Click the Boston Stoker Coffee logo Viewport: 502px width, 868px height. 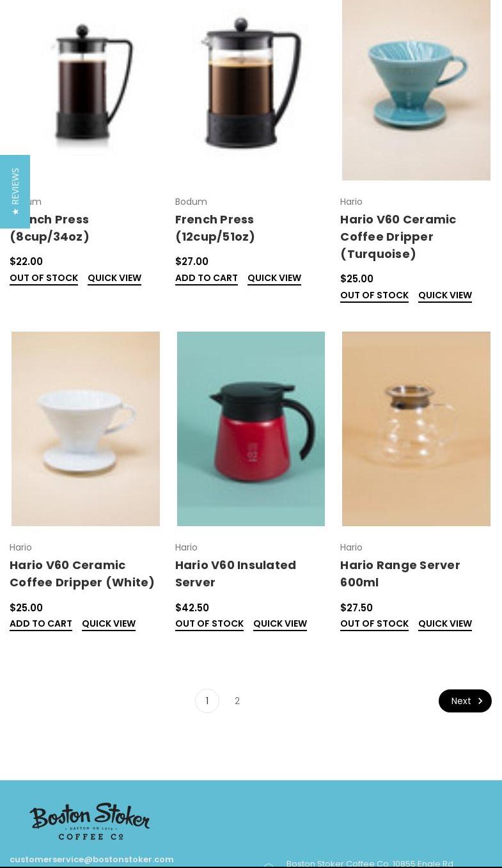pos(90,821)
